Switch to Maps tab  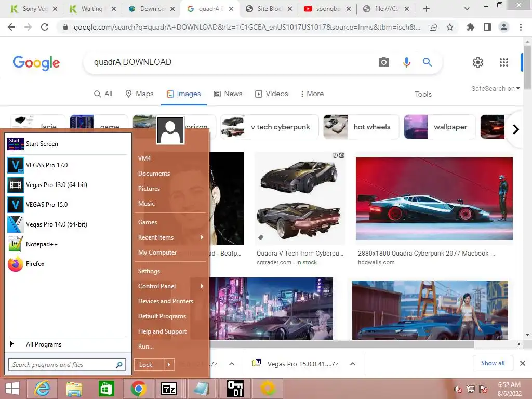click(x=139, y=94)
